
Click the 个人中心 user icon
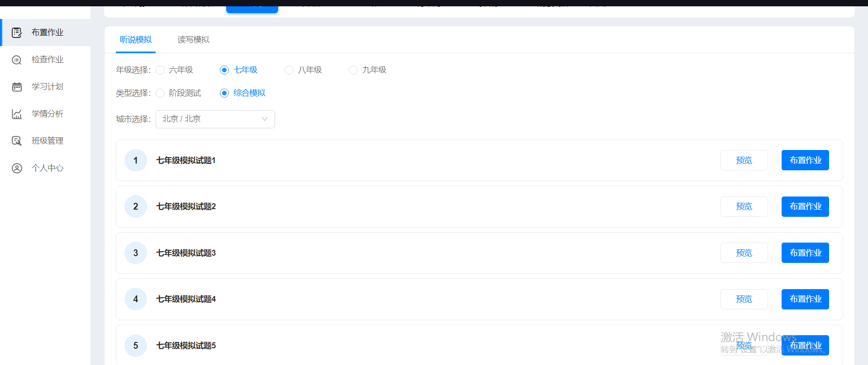pyautogui.click(x=17, y=168)
